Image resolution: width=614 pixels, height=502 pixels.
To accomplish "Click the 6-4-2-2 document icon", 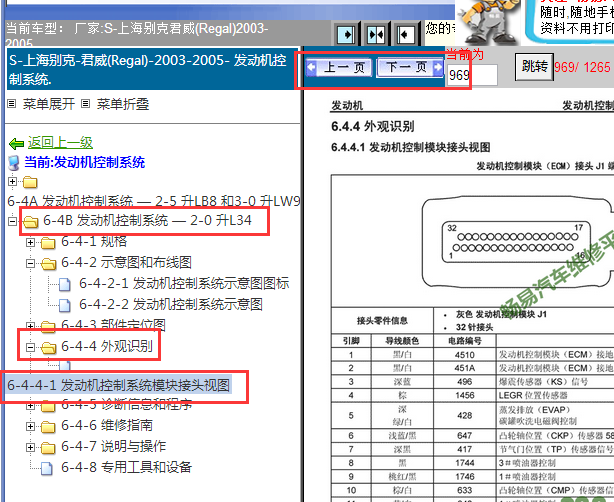I will pos(65,305).
